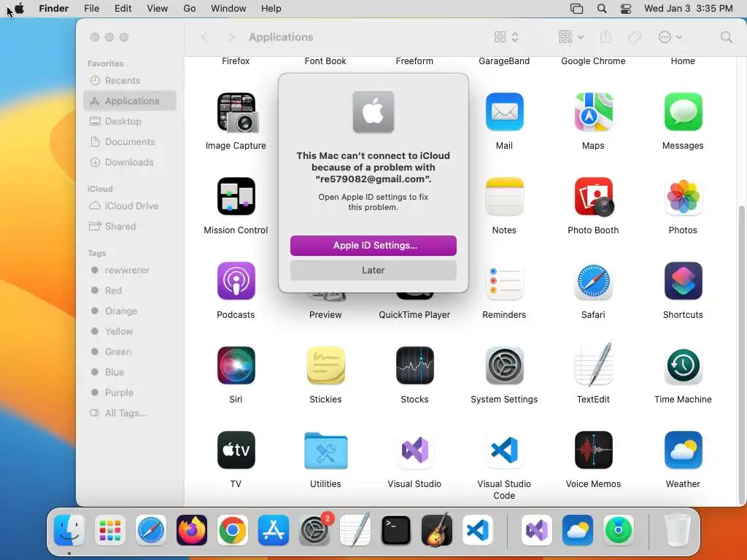Select Visual Studio Code in Applications
This screenshot has height=560, width=747.
[504, 450]
